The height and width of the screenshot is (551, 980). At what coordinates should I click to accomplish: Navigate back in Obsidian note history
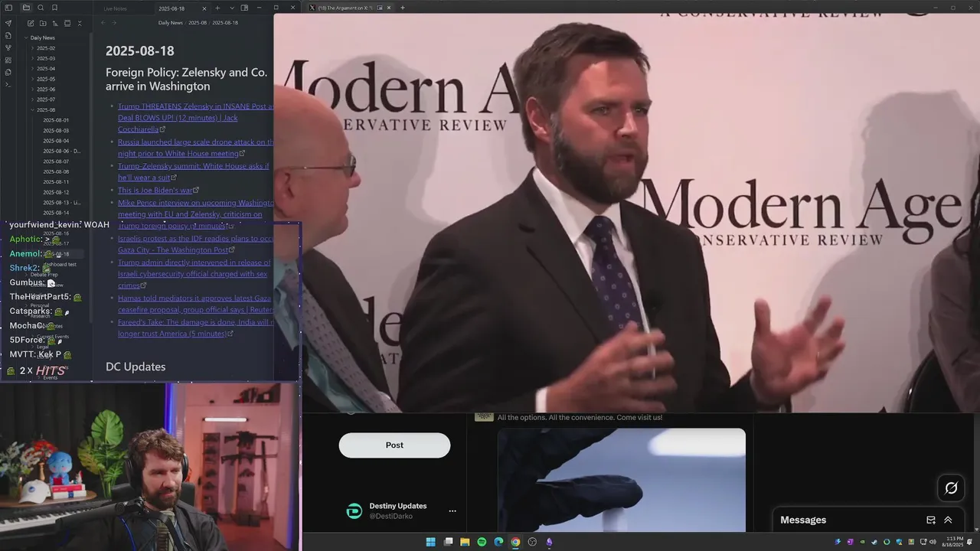103,23
